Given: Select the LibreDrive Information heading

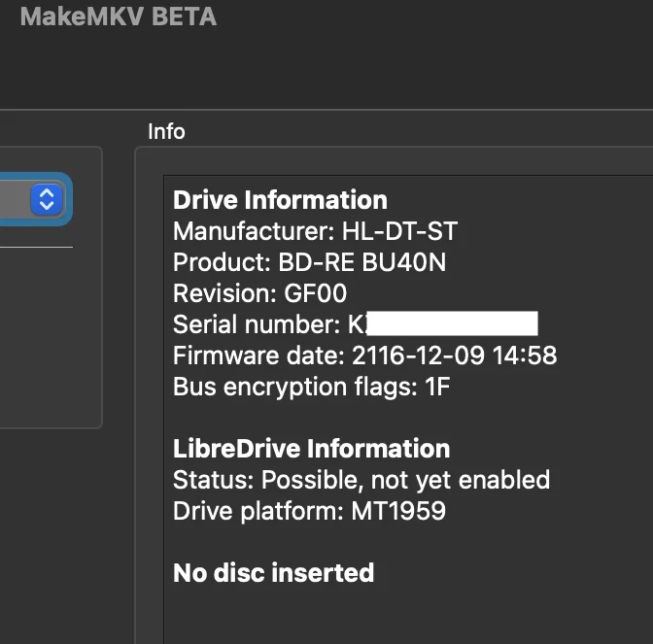Looking at the screenshot, I should tap(312, 449).
